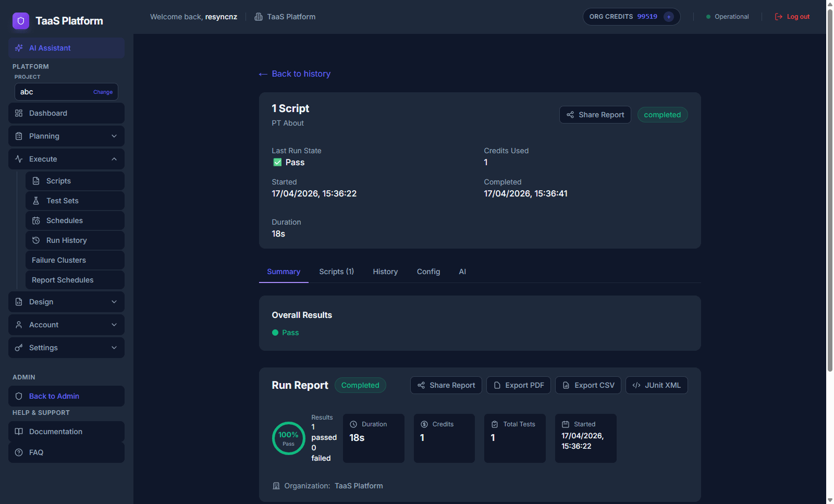
Task: Collapse the Execute menu section
Action: (66, 159)
